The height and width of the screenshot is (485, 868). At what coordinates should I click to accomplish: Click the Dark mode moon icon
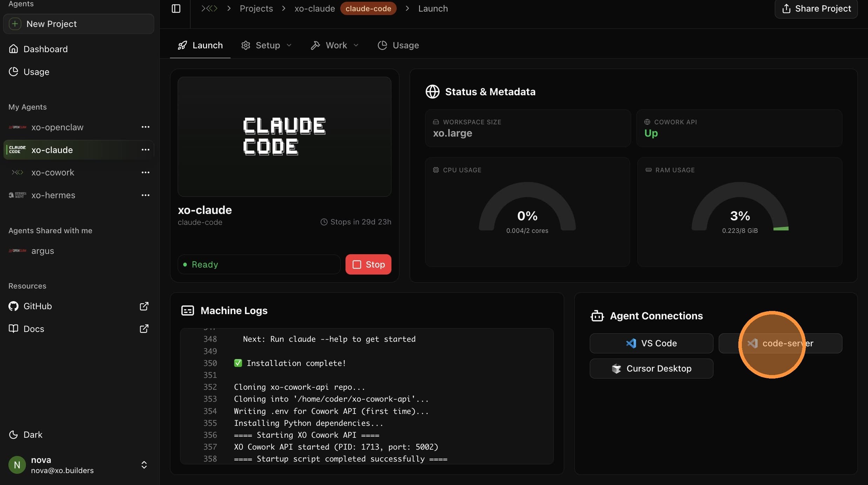pos(13,435)
